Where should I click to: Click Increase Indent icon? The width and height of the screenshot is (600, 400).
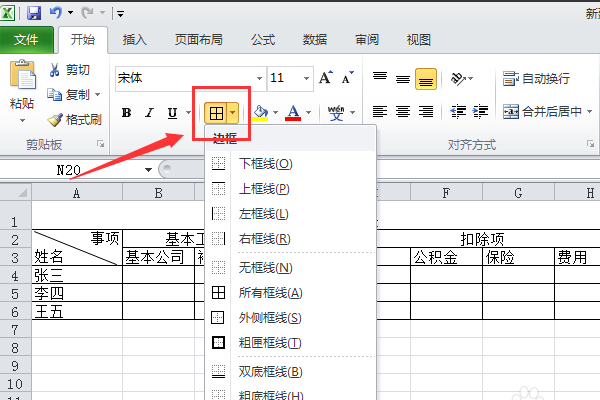point(480,112)
